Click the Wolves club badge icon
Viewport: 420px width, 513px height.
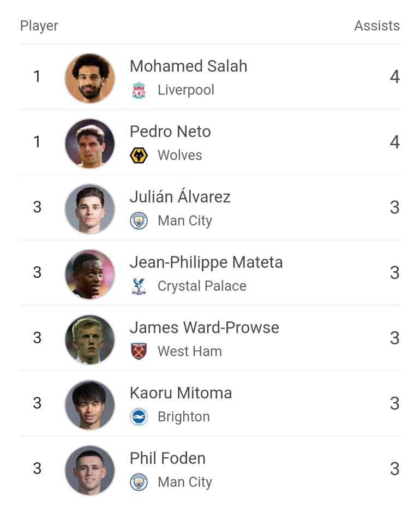[139, 156]
